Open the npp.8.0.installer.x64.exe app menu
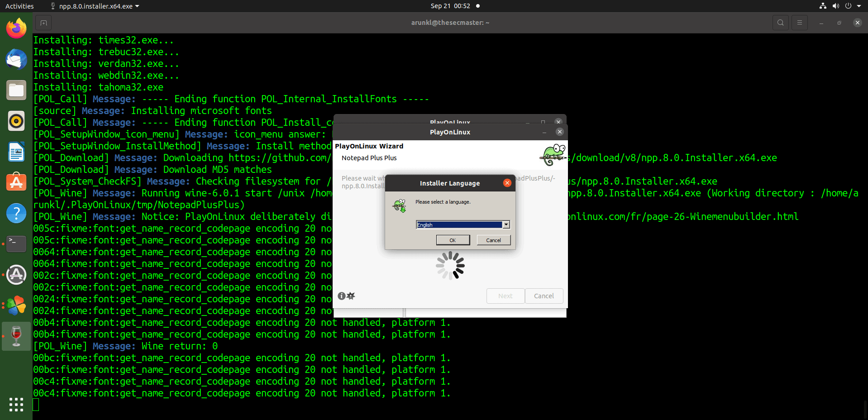The height and width of the screenshot is (420, 868). click(95, 6)
